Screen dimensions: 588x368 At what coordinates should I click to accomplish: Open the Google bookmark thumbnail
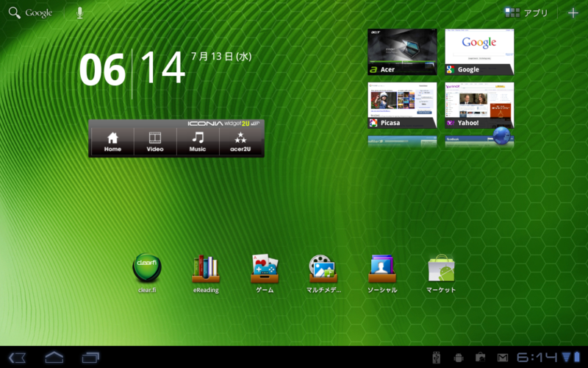tap(479, 52)
